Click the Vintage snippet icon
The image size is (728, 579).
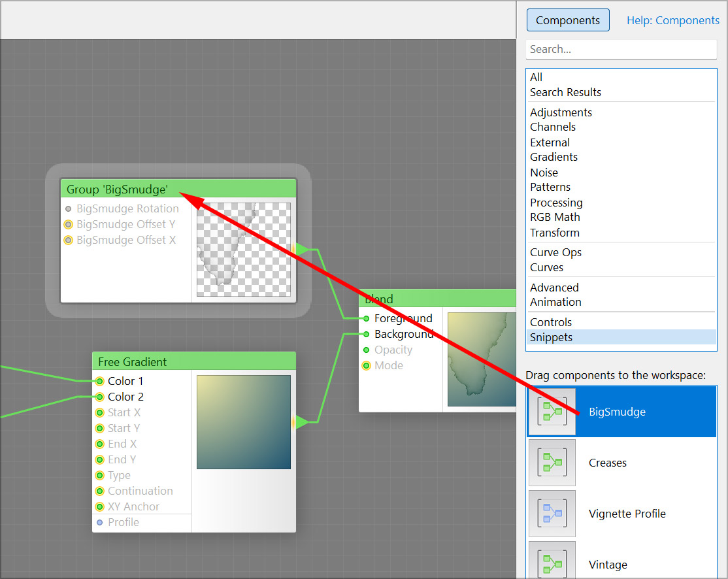(x=552, y=562)
